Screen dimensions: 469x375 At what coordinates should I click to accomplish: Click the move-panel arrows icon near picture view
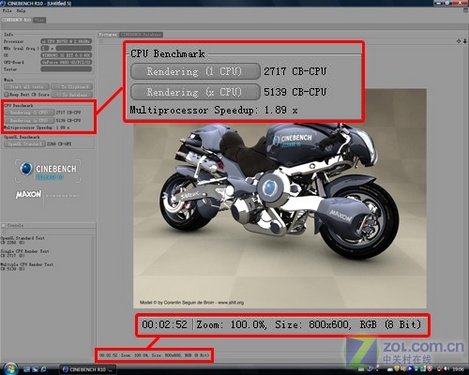pos(459,41)
